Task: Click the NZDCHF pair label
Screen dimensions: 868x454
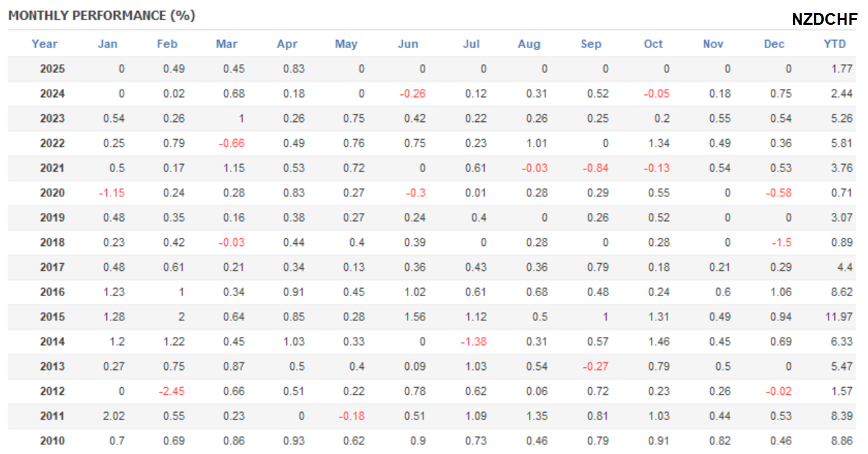Action: [825, 19]
